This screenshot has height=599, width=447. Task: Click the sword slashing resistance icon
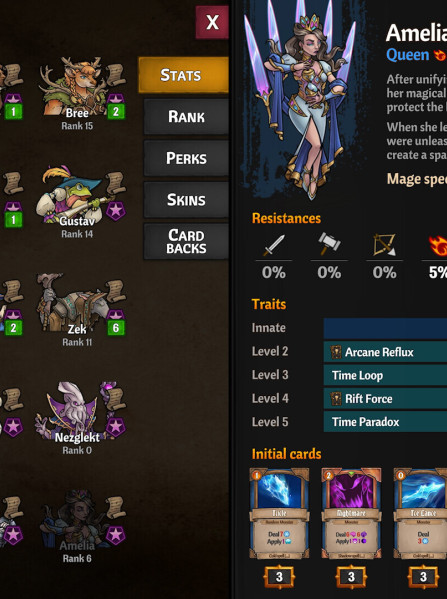(x=274, y=245)
